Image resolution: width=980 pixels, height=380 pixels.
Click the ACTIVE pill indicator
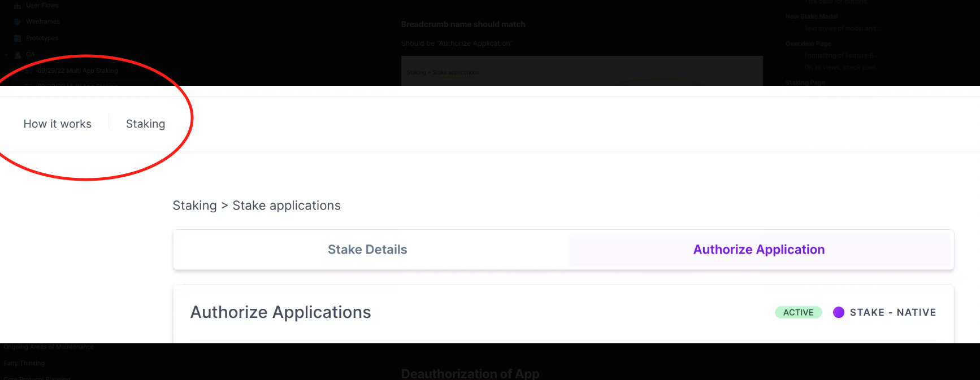tap(798, 312)
